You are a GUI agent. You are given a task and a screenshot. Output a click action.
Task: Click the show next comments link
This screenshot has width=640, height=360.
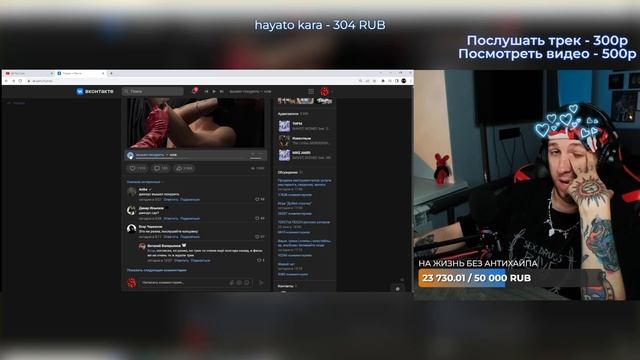click(157, 270)
